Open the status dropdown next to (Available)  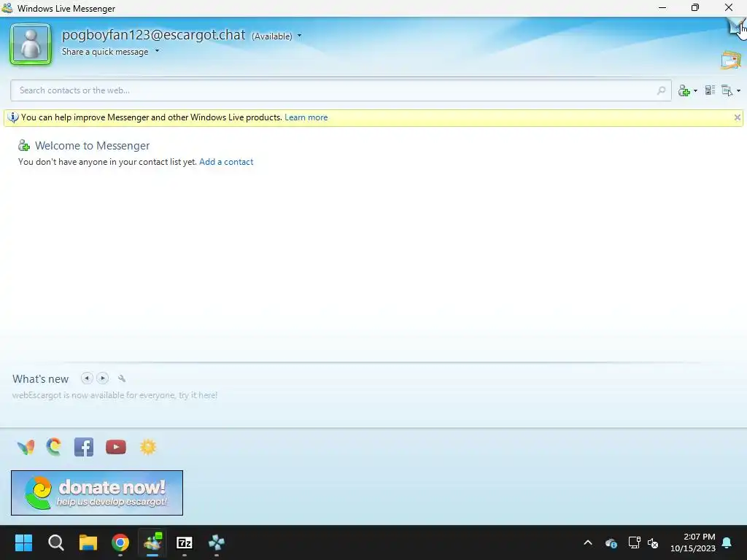(x=300, y=36)
